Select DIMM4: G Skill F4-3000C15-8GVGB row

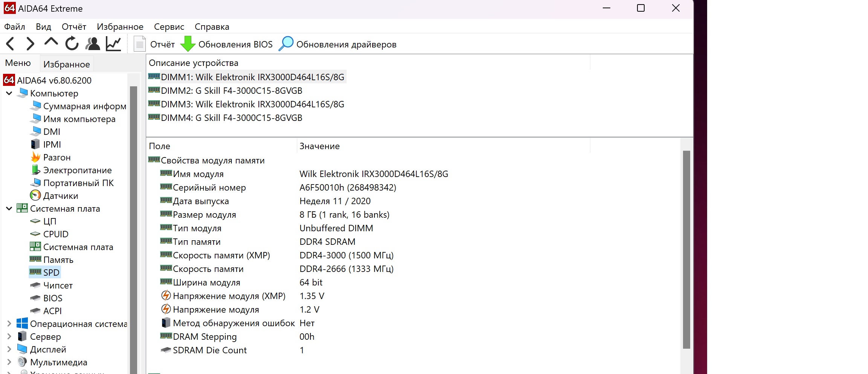tap(225, 118)
